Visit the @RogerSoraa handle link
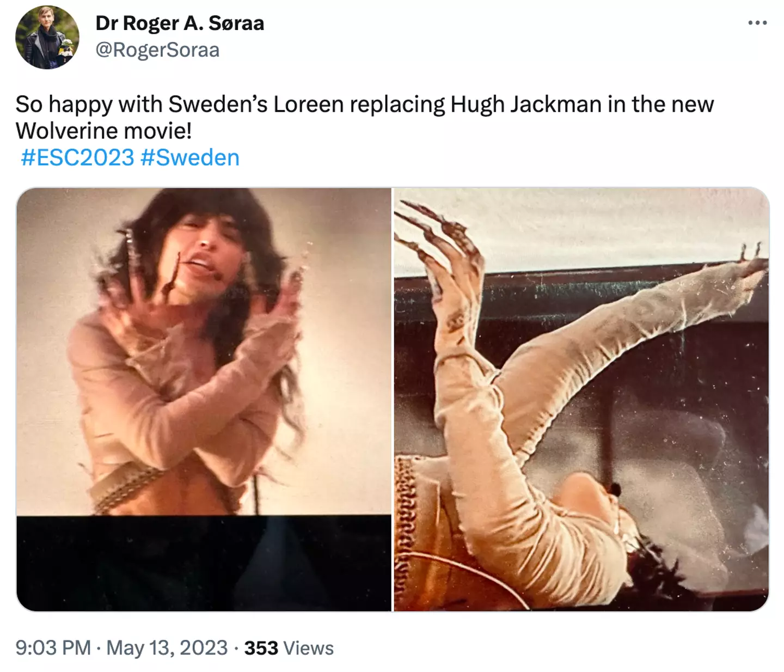 click(x=157, y=50)
